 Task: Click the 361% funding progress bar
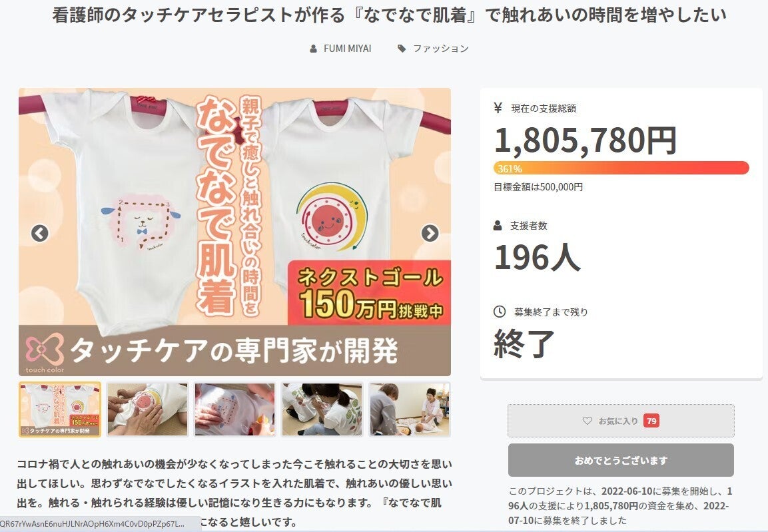[x=621, y=168]
